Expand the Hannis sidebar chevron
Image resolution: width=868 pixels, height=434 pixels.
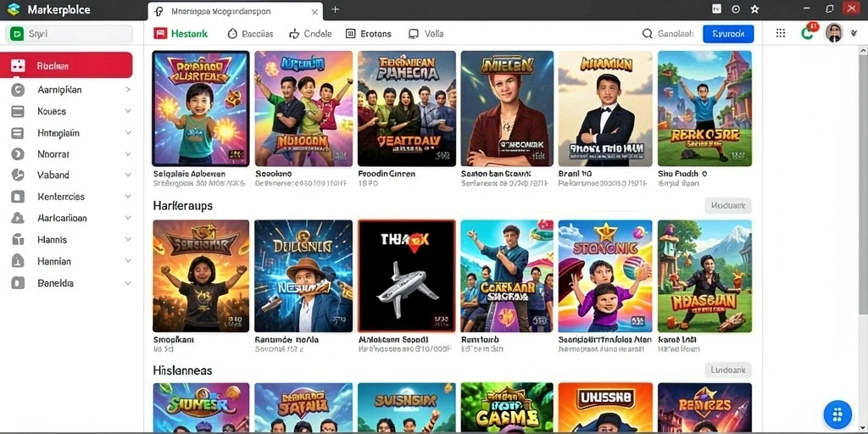[128, 240]
